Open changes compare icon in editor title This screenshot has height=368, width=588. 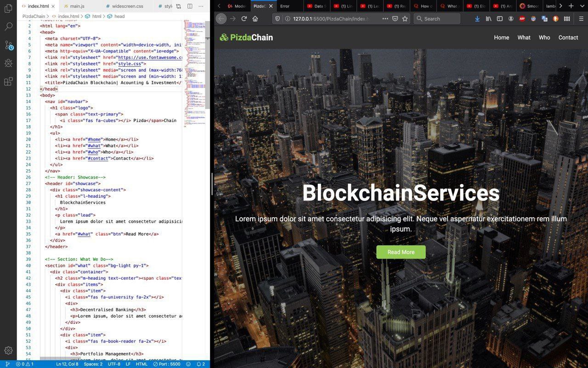178,6
